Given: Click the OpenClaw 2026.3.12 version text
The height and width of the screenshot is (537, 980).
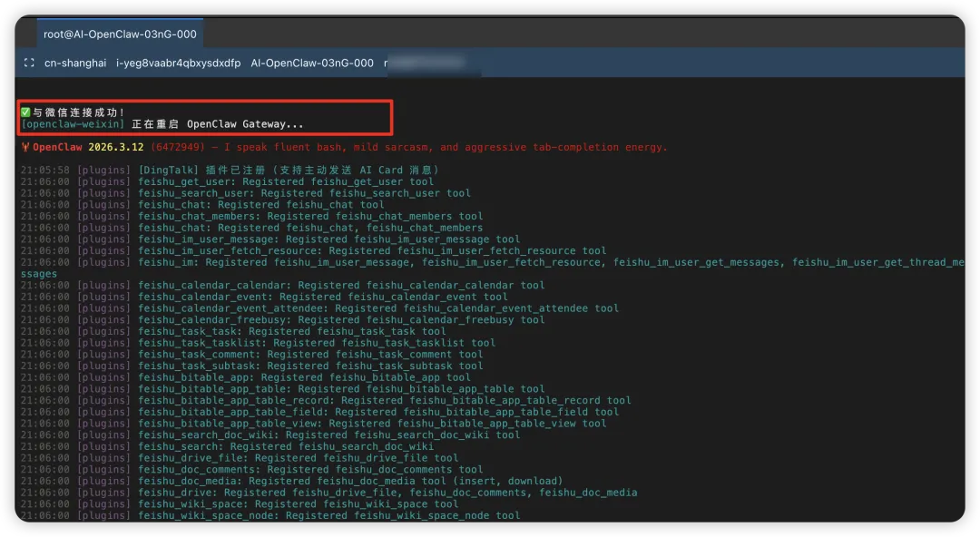Looking at the screenshot, I should 88,148.
